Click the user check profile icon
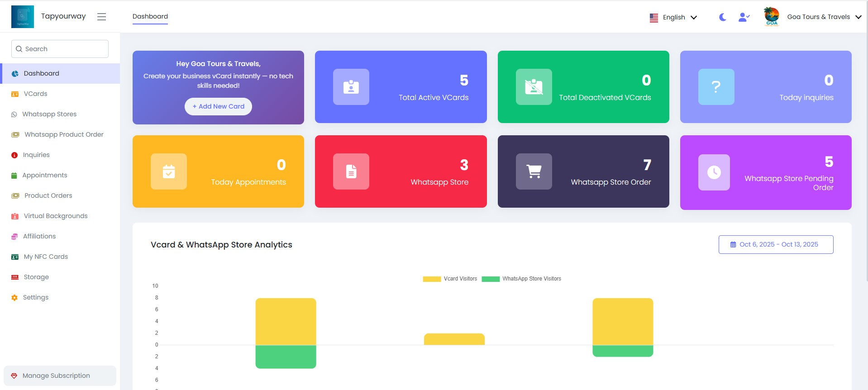The image size is (868, 390). pyautogui.click(x=744, y=17)
